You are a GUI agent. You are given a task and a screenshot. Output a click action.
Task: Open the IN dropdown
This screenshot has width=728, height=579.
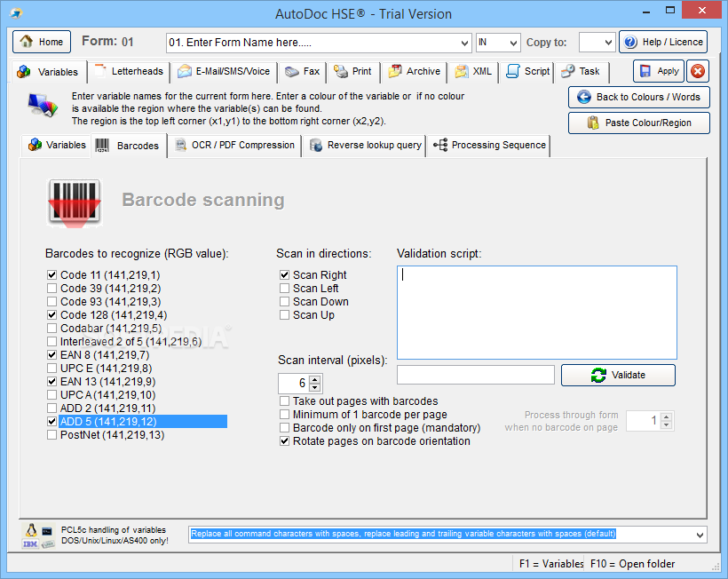[x=513, y=43]
